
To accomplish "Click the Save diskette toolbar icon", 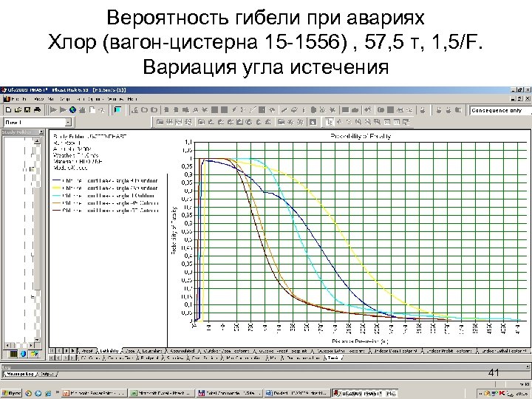I will pyautogui.click(x=27, y=109).
